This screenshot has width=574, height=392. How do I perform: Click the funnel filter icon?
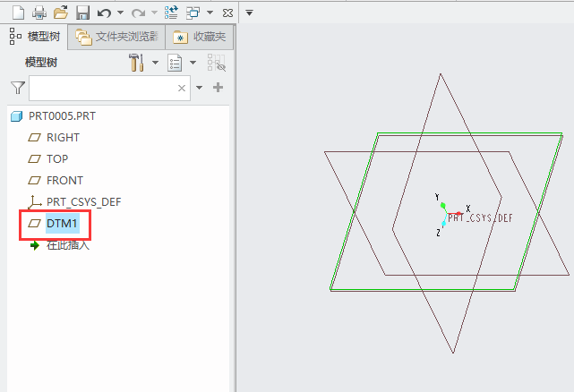[x=18, y=88]
